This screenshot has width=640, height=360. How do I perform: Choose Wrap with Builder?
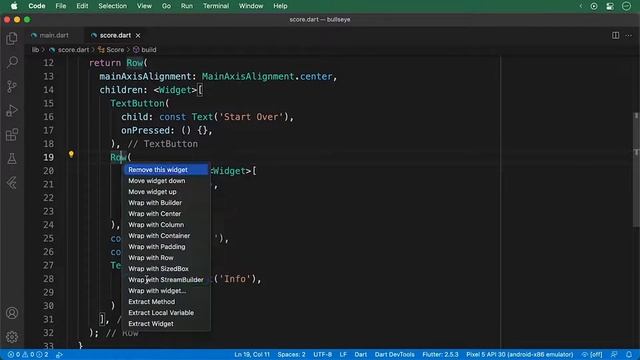[167, 202]
